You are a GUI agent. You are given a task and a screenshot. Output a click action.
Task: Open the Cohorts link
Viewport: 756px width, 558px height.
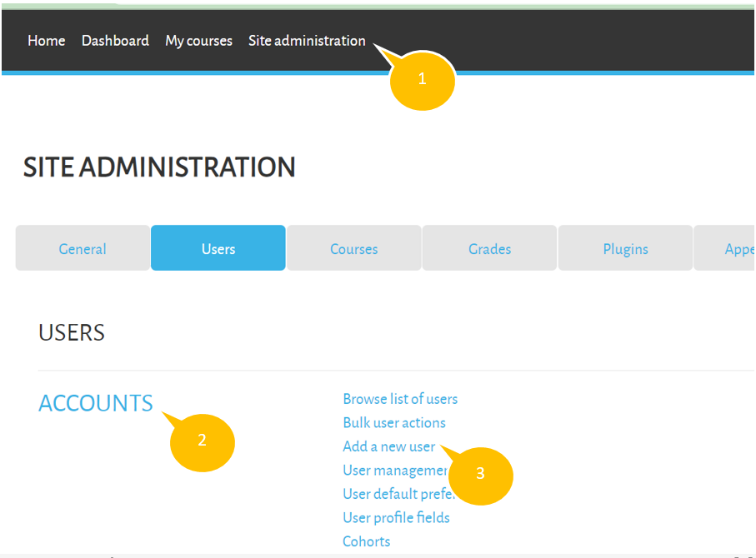[366, 541]
